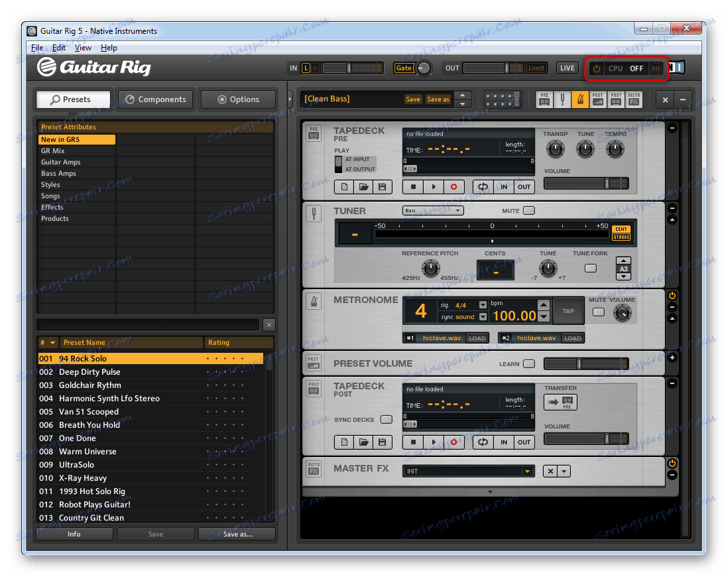Toggle the HI quality mode
The height and width of the screenshot is (577, 728).
coord(656,69)
